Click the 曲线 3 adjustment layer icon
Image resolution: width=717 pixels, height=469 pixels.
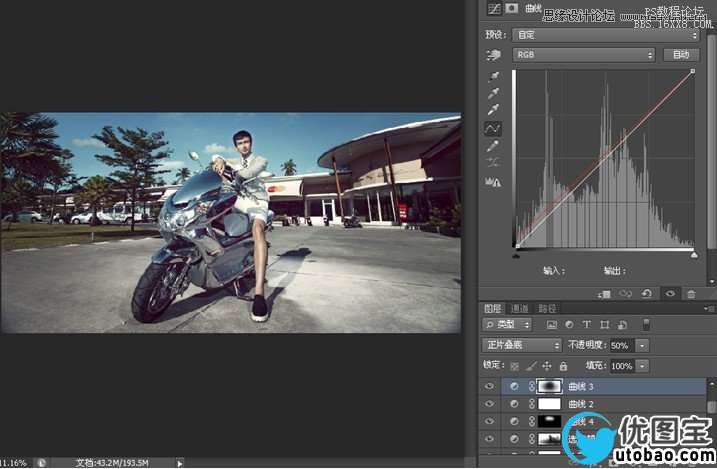point(514,387)
